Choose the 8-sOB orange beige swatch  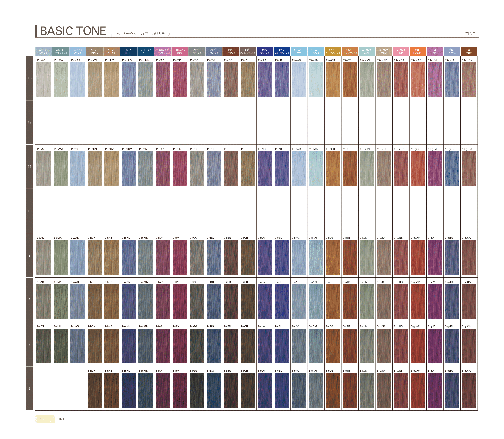click(x=333, y=302)
